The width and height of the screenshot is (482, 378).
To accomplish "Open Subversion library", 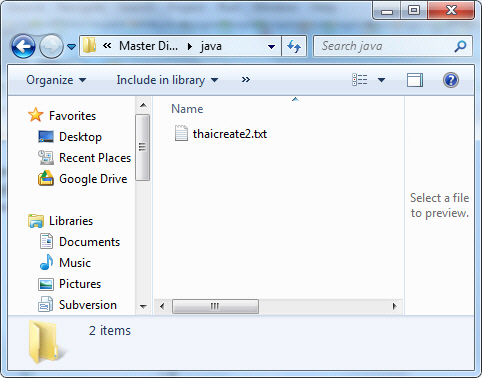I will click(x=88, y=305).
